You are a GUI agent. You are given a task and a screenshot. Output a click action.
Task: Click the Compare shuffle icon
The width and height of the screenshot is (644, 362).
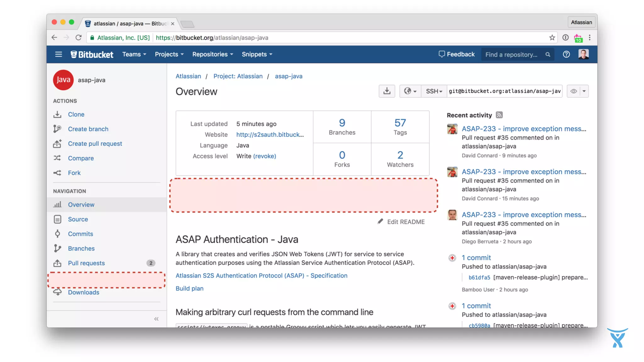[x=57, y=158]
